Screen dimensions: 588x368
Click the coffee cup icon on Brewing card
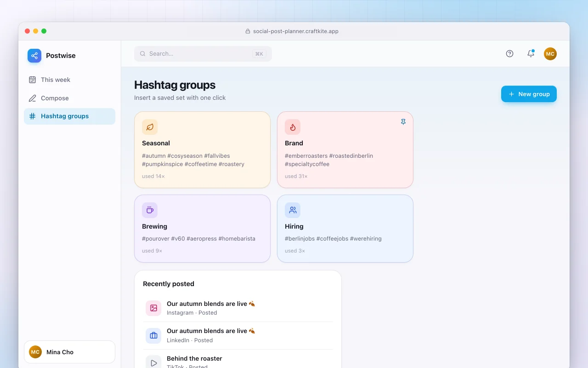pos(150,210)
